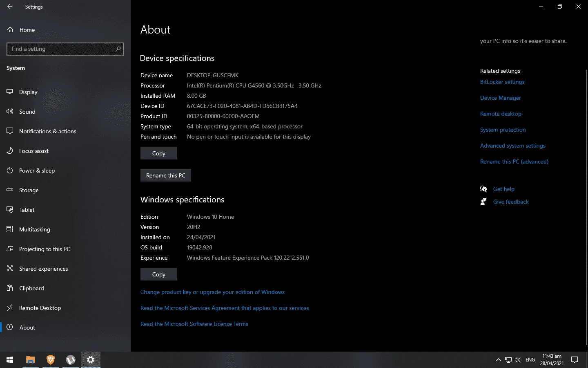The image size is (588, 368).
Task: Click Rename this PC (advanced) link
Action: click(514, 162)
